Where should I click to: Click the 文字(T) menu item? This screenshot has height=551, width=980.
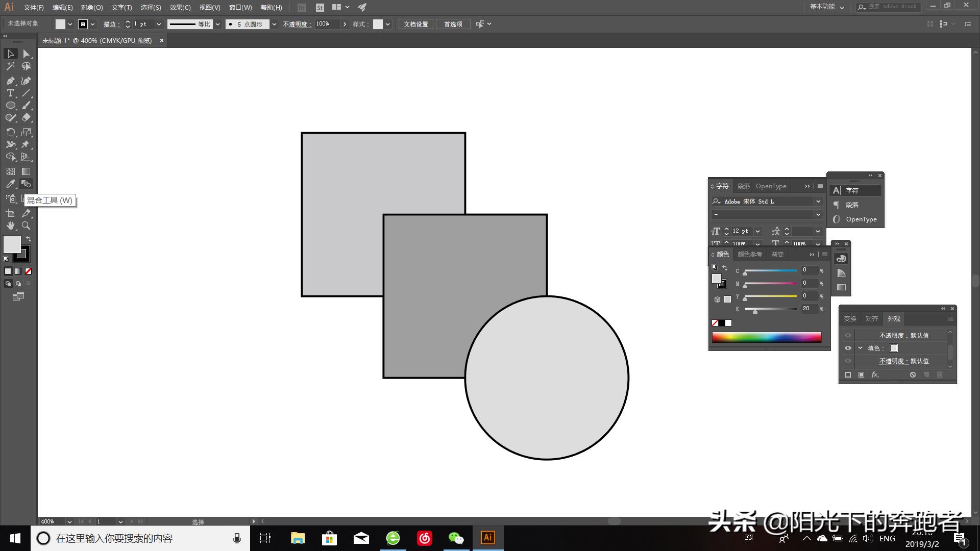point(120,7)
